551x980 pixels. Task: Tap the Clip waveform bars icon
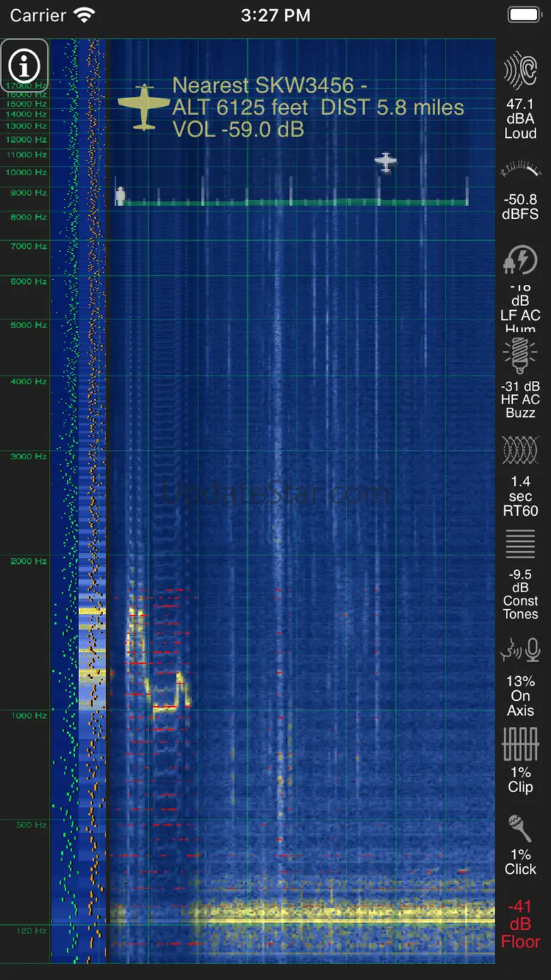pyautogui.click(x=520, y=745)
